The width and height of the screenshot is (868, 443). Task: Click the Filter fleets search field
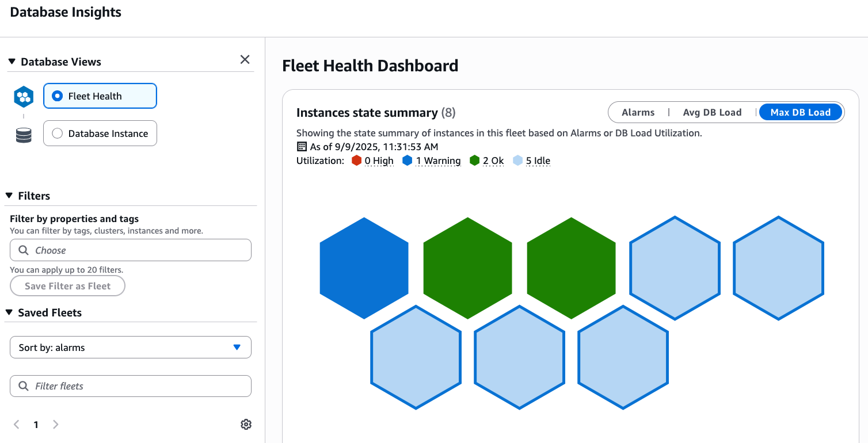(x=131, y=386)
